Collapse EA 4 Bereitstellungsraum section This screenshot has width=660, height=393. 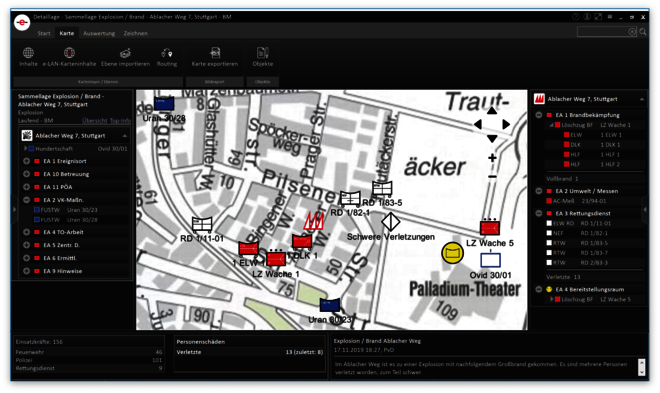[539, 289]
